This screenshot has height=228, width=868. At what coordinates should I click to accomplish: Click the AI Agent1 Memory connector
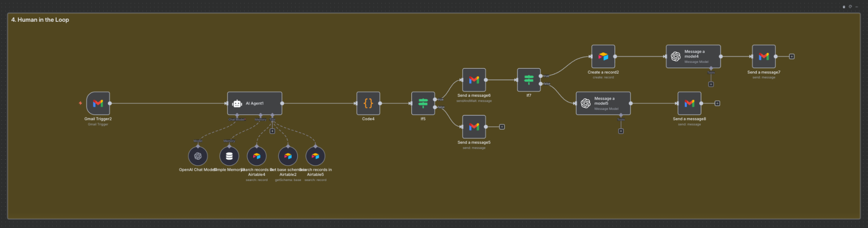click(260, 115)
